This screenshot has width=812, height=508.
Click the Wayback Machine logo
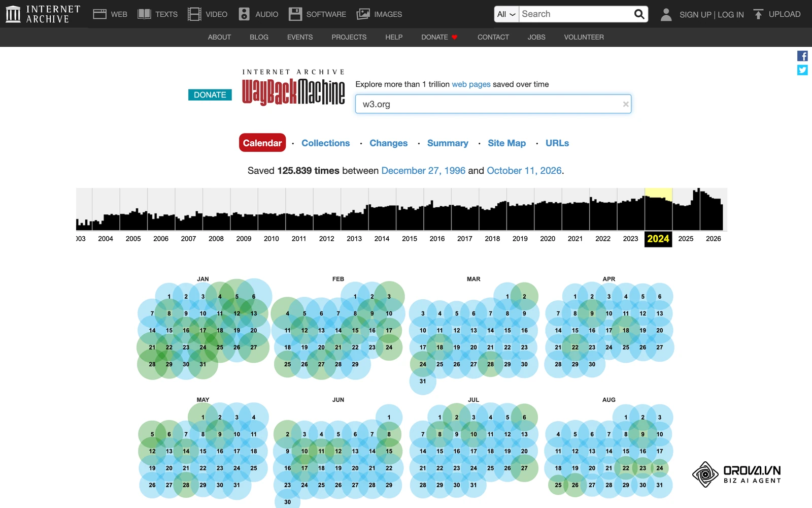[x=293, y=87]
